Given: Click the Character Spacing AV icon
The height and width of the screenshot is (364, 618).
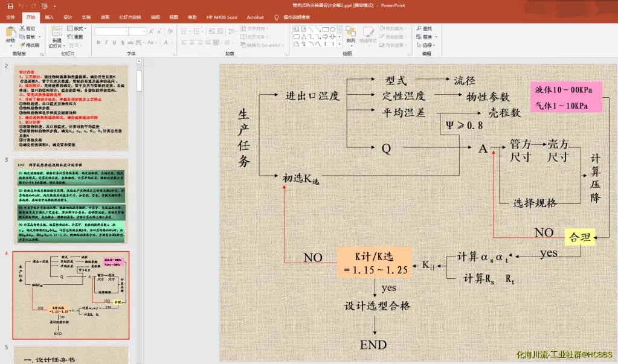Looking at the screenshot, I should (140, 42).
